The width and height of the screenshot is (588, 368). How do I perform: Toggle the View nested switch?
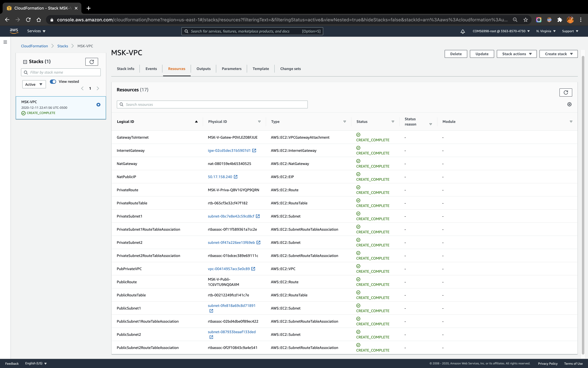click(x=53, y=81)
